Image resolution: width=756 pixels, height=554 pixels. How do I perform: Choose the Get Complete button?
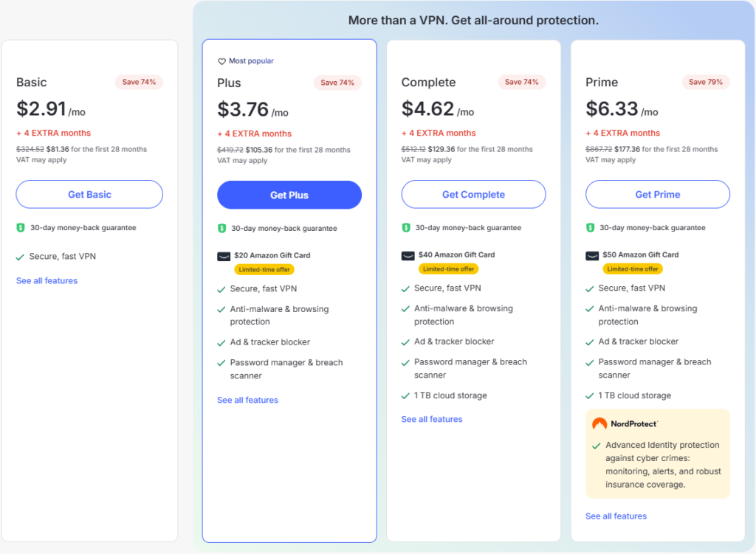click(x=473, y=195)
